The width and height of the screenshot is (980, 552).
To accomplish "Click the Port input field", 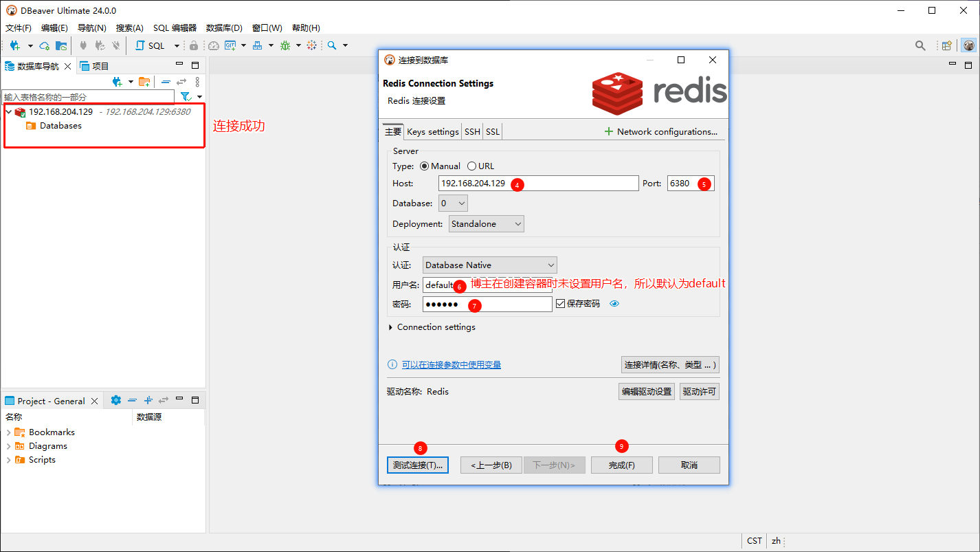I will click(691, 184).
